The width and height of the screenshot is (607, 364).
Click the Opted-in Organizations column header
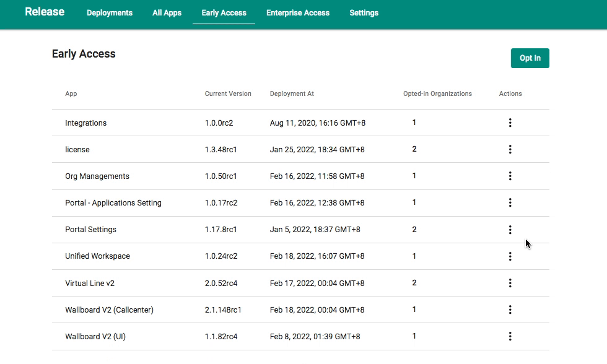click(x=437, y=93)
